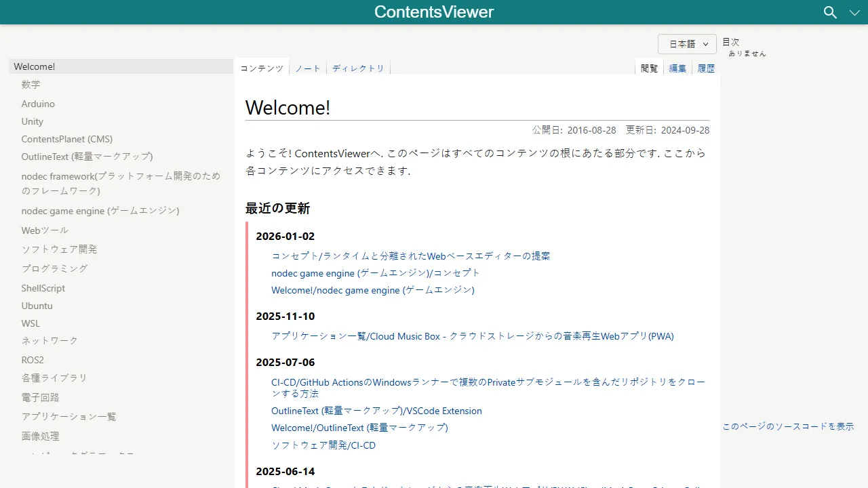Open the 日本語 language dropdown
This screenshot has height=488, width=868.
point(686,43)
